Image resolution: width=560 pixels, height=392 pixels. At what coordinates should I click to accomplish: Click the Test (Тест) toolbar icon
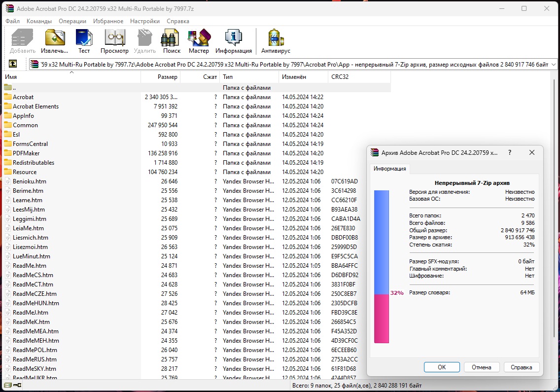pyautogui.click(x=84, y=38)
